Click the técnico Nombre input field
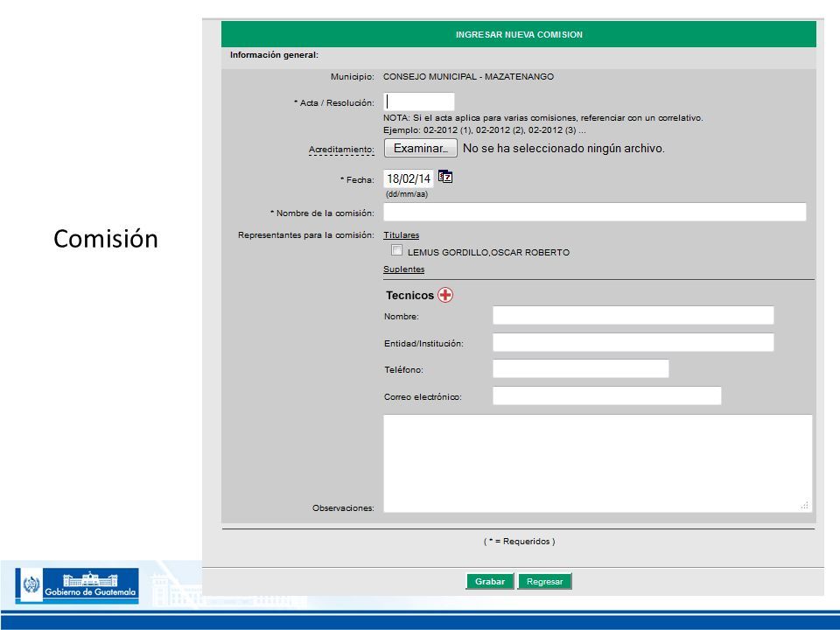The width and height of the screenshot is (840, 630). 633,315
